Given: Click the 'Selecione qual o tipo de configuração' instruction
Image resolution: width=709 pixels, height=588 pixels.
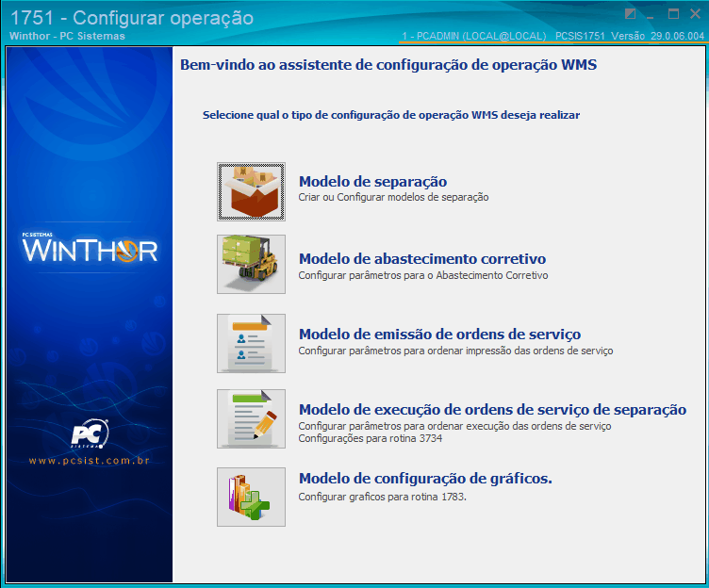Looking at the screenshot, I should tap(391, 115).
